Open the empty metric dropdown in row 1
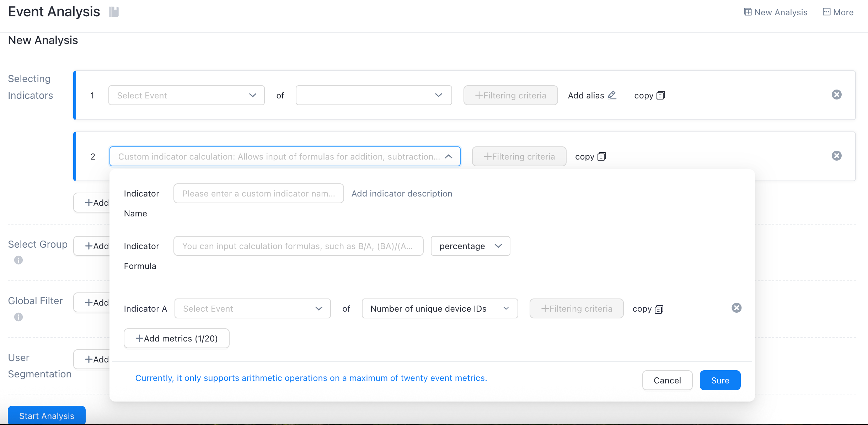Image resolution: width=868 pixels, height=425 pixels. pyautogui.click(x=374, y=95)
